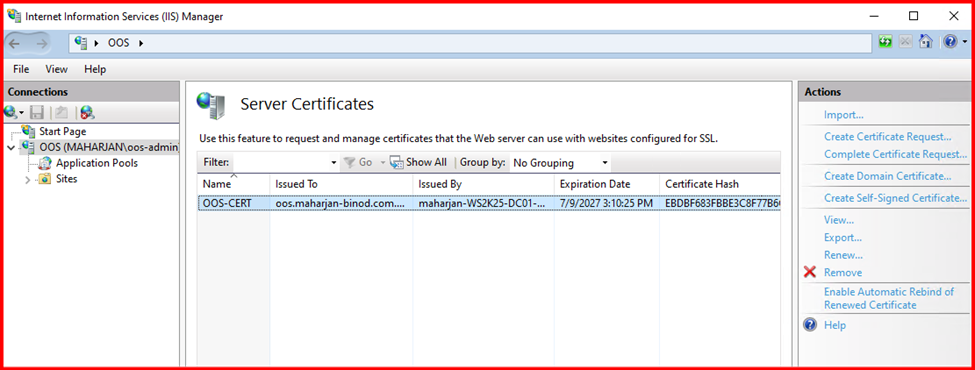Click Complete Certificate Request link
The height and width of the screenshot is (370, 975).
click(895, 154)
